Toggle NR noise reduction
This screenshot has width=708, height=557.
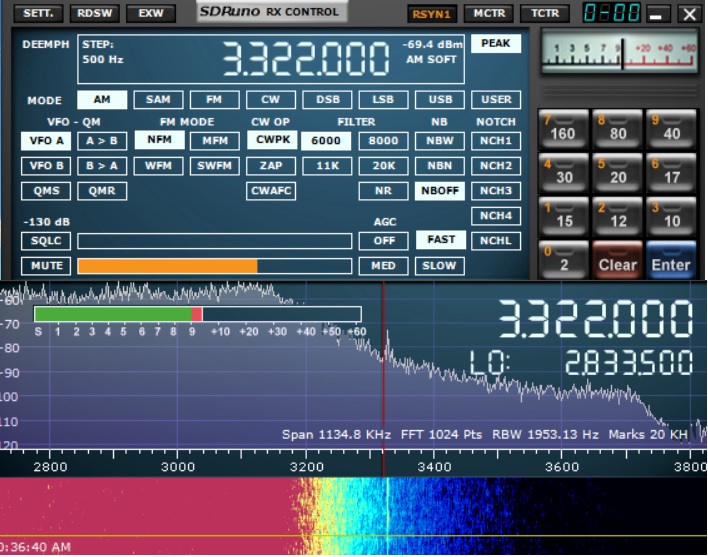tap(383, 190)
